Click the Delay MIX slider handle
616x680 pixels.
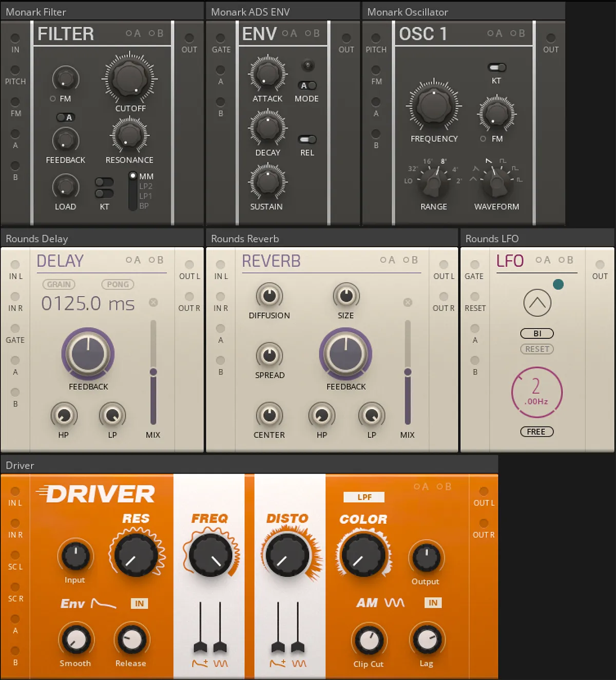[x=153, y=371]
